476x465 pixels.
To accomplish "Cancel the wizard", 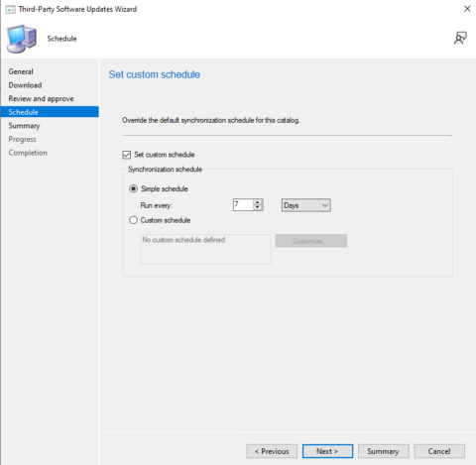I will click(x=439, y=451).
